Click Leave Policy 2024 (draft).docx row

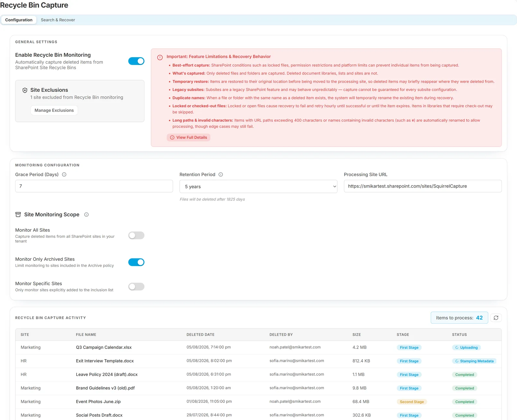pos(258,374)
